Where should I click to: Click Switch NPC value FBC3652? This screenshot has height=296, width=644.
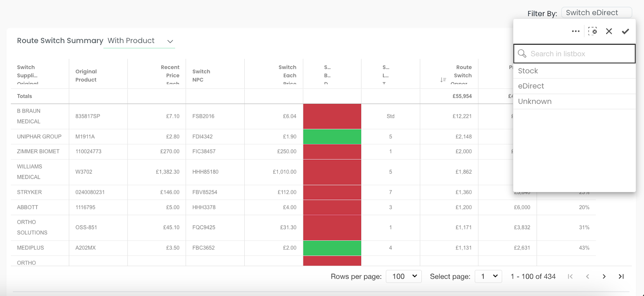(x=204, y=248)
